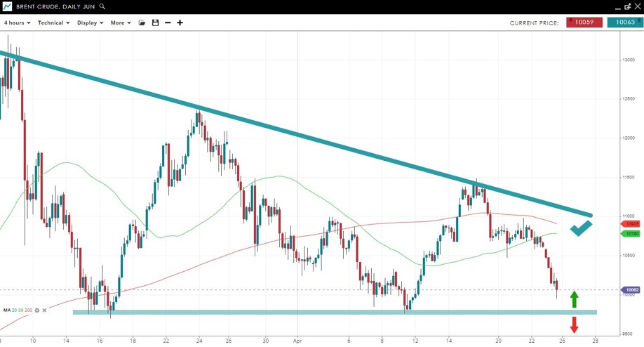Image resolution: width=644 pixels, height=347 pixels.
Task: Select the green 10780 moving average price tag
Action: [x=631, y=233]
